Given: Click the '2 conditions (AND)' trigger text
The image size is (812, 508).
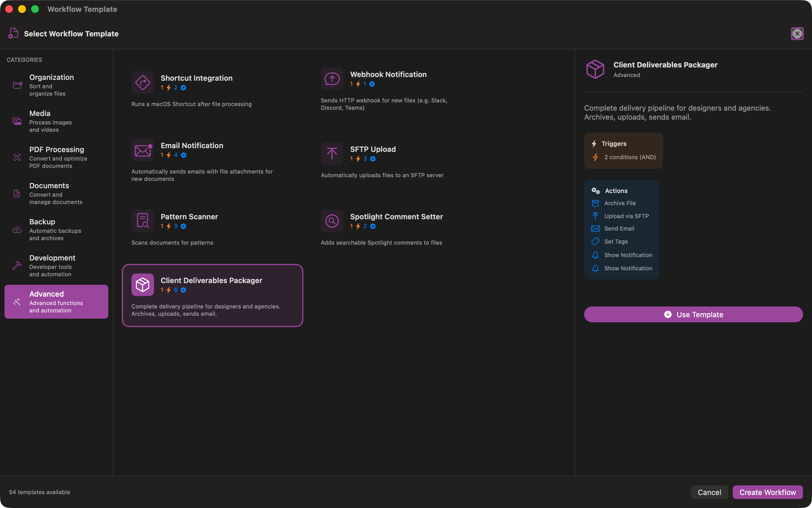Looking at the screenshot, I should pyautogui.click(x=630, y=157).
